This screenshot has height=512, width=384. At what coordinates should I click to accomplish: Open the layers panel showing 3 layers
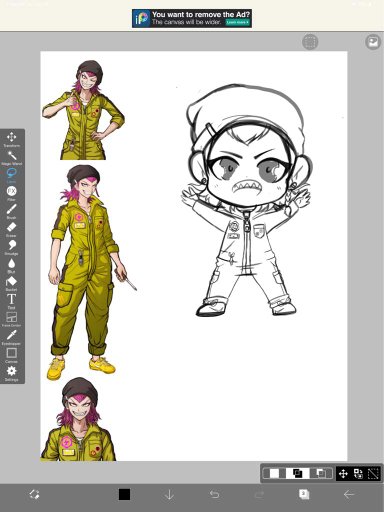(304, 494)
